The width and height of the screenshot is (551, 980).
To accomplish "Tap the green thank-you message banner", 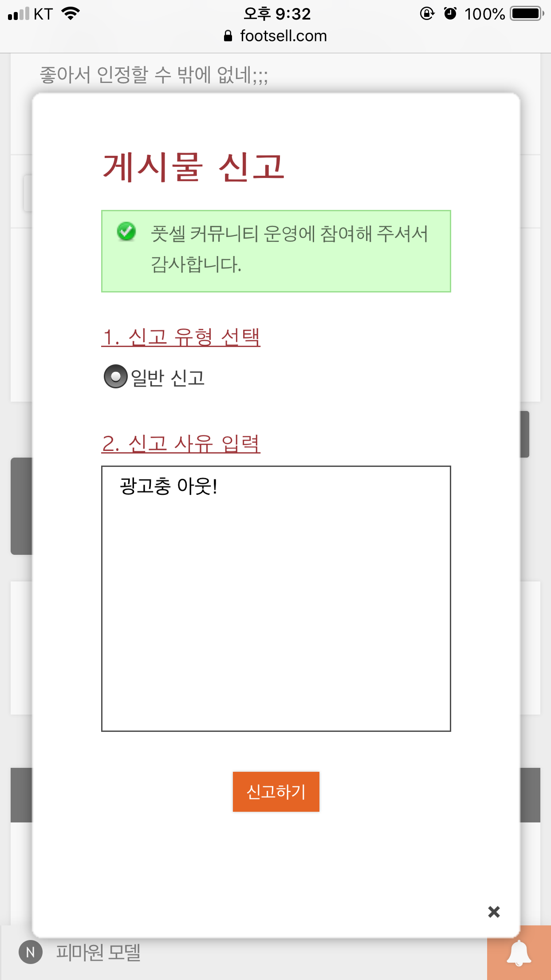I will (276, 251).
